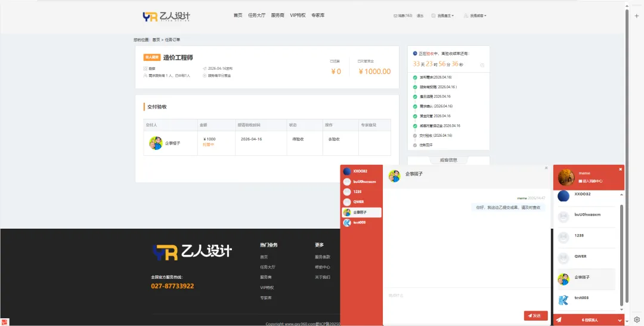Select QWER in the red chat sidebar
The image size is (644, 326).
(x=361, y=202)
